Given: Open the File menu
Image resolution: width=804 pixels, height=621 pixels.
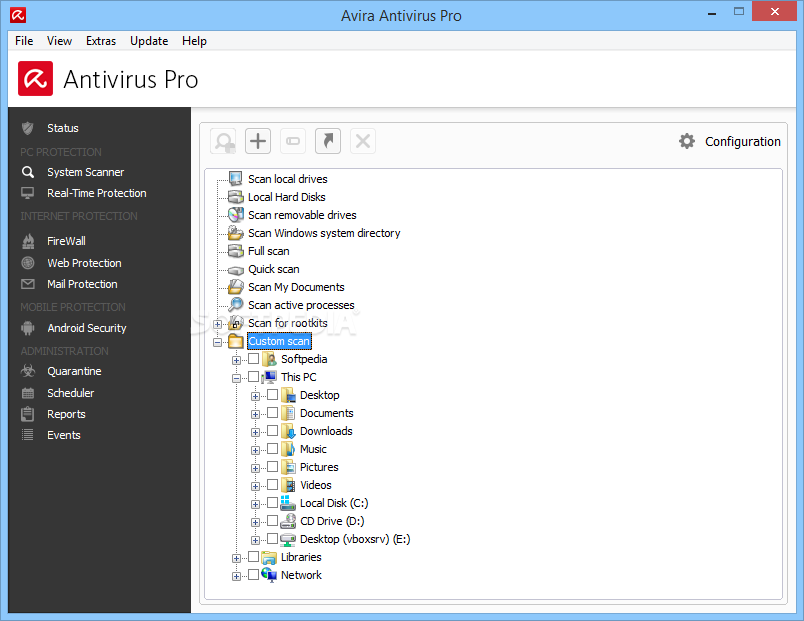Looking at the screenshot, I should pyautogui.click(x=24, y=41).
